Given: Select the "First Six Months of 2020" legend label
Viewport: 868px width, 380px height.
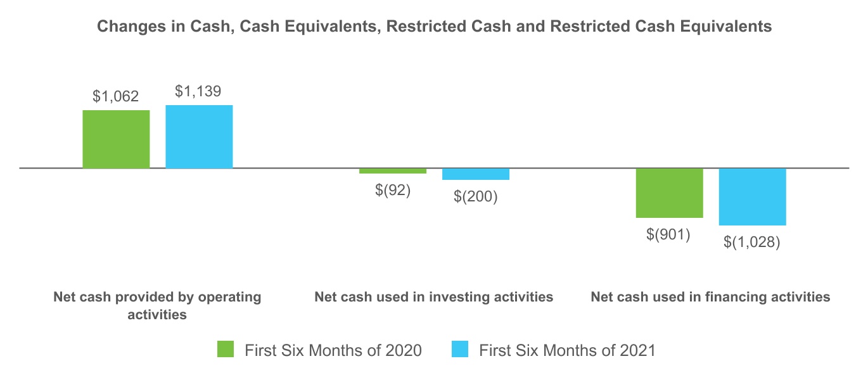Looking at the screenshot, I should coord(333,350).
